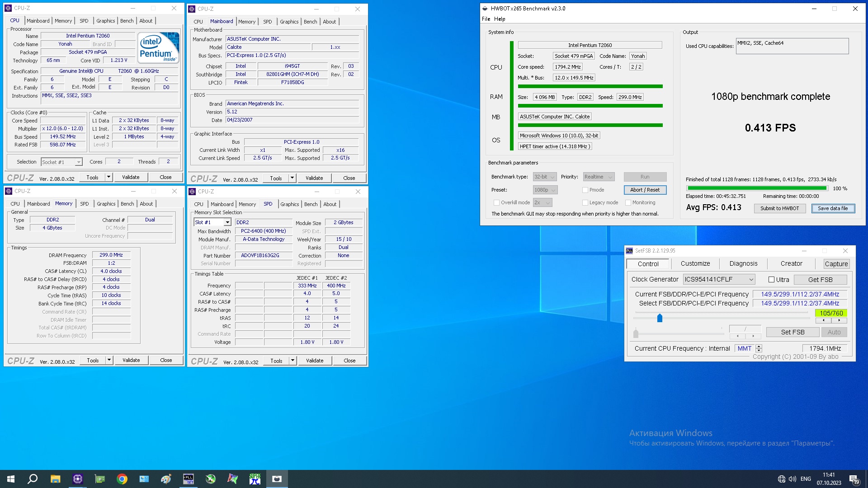868x488 pixels.
Task: Open the File menu in HWBOT benchmark
Action: (x=486, y=19)
